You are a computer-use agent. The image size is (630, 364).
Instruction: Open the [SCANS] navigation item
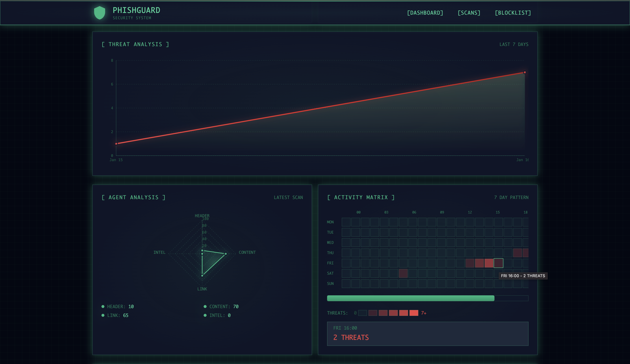point(469,13)
